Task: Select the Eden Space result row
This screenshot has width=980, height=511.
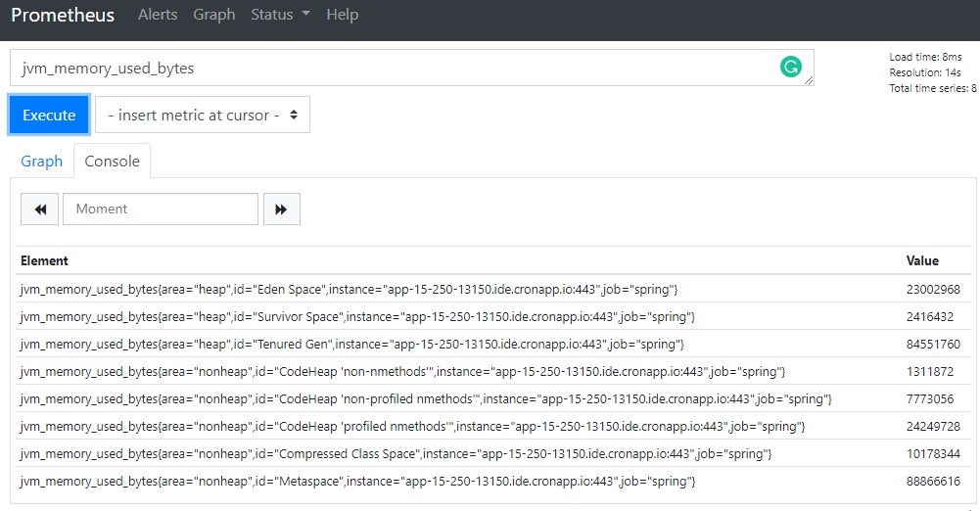Action: (493, 289)
